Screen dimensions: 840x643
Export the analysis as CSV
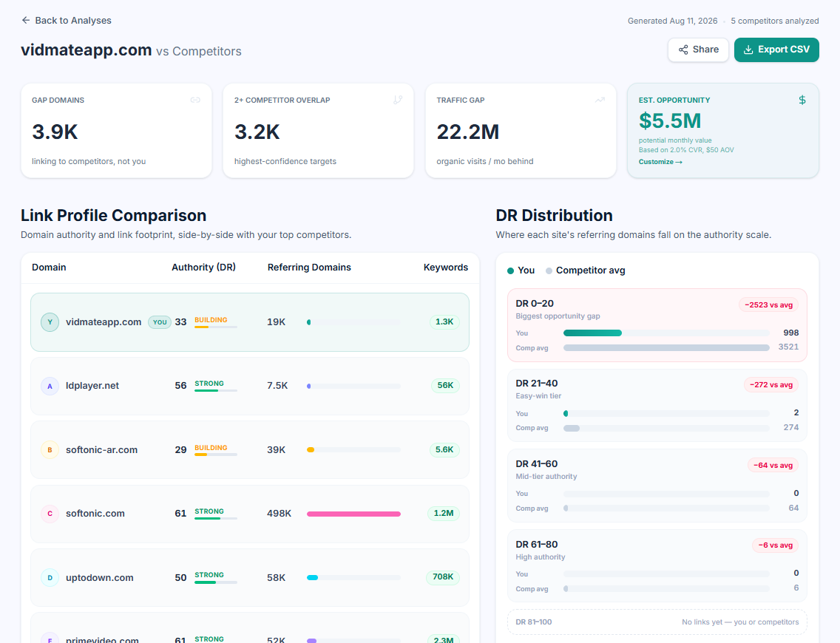coord(776,50)
